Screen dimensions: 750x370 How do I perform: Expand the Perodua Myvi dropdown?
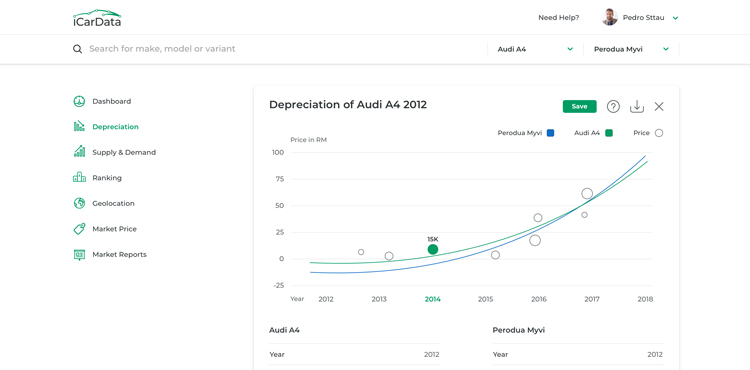point(631,49)
